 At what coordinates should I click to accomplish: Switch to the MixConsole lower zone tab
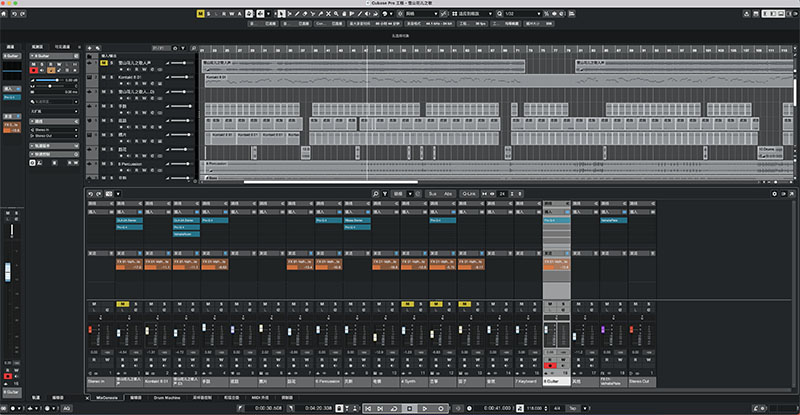click(x=107, y=398)
